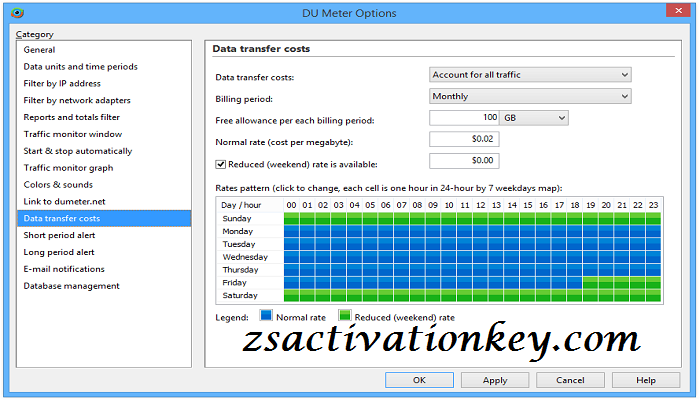
Task: Click the OK button
Action: tap(419, 380)
